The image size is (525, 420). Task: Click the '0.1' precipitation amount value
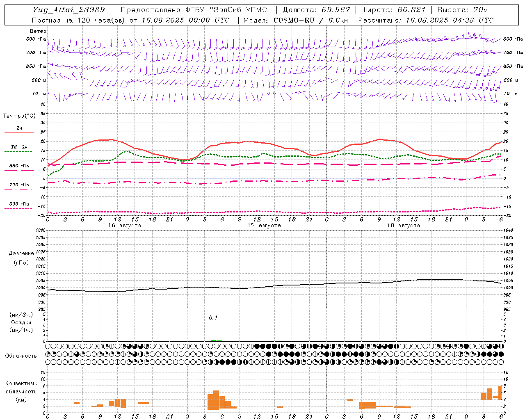(x=213, y=318)
